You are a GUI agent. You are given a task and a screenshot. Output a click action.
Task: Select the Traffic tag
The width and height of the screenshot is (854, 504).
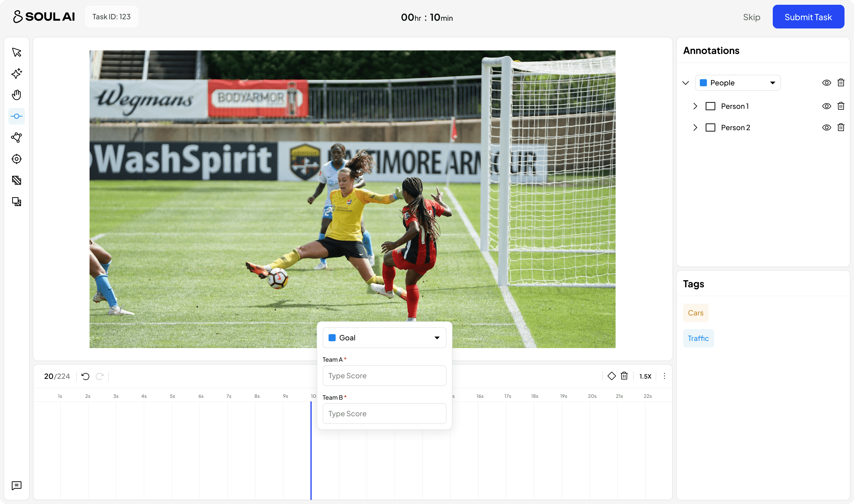[698, 338]
